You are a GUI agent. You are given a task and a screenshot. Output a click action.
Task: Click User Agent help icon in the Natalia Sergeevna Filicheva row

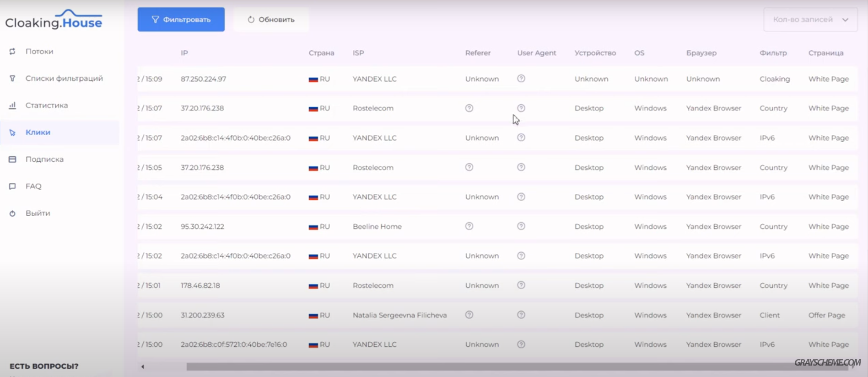(x=521, y=315)
